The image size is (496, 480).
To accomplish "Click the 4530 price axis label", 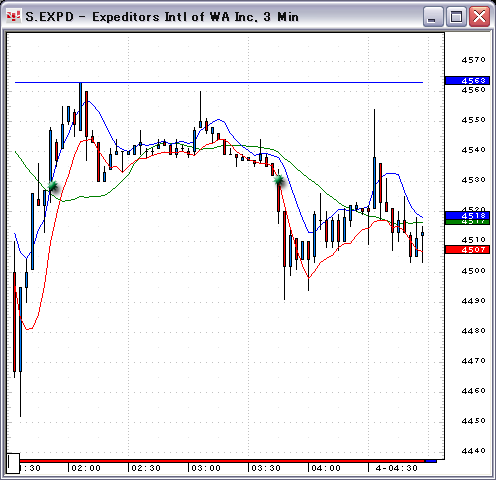I will coord(474,180).
